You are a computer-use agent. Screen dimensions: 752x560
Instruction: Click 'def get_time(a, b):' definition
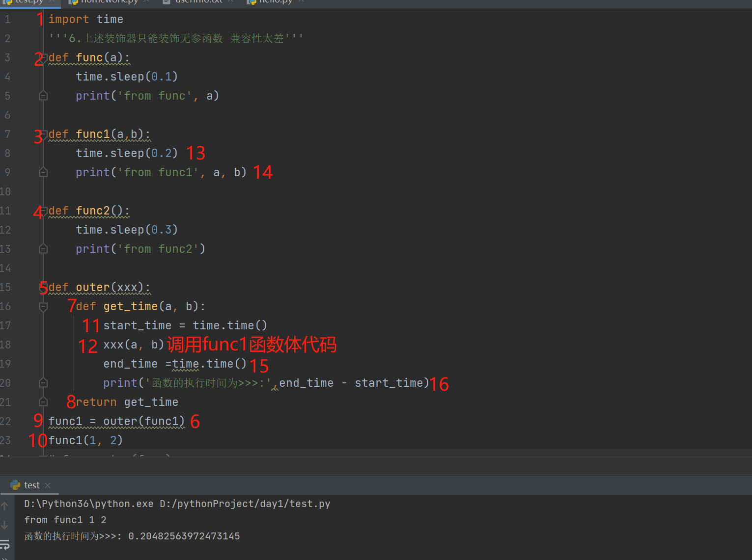tap(140, 306)
